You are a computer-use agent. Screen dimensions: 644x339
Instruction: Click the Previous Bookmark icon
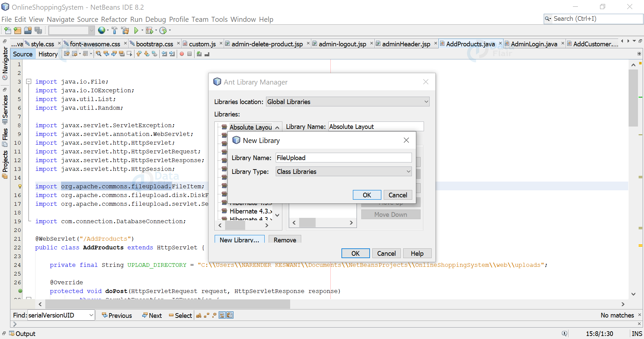[139, 54]
